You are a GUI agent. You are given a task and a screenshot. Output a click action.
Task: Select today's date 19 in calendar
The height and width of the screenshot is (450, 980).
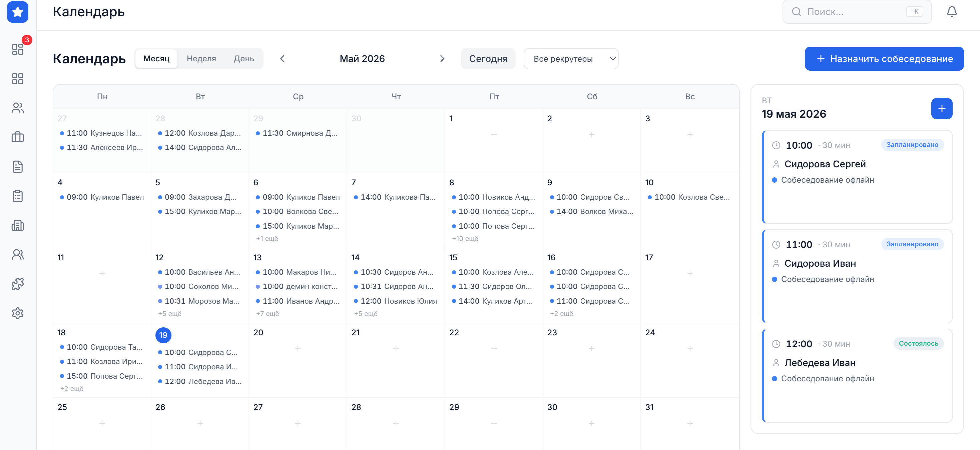(x=163, y=335)
